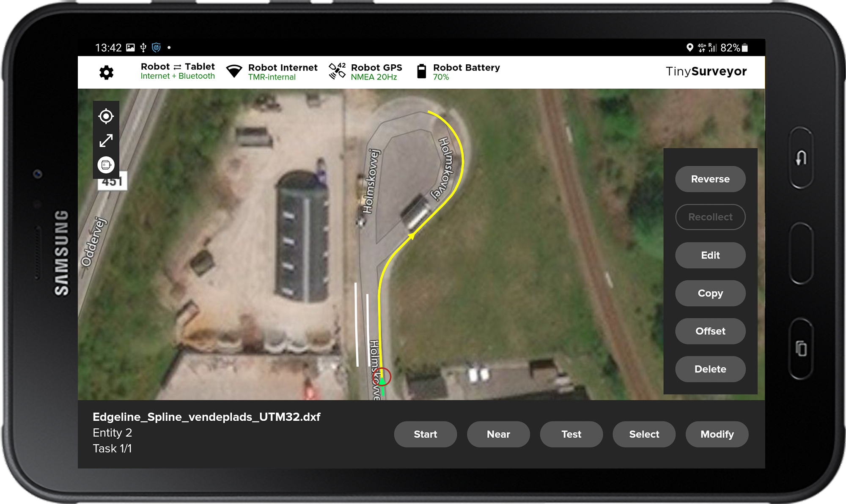The height and width of the screenshot is (504, 846).
Task: Tap the expand map arrows icon
Action: point(106,140)
